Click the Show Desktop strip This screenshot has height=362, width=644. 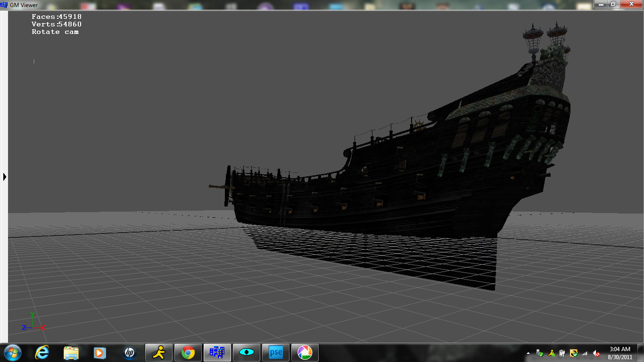tap(641, 353)
